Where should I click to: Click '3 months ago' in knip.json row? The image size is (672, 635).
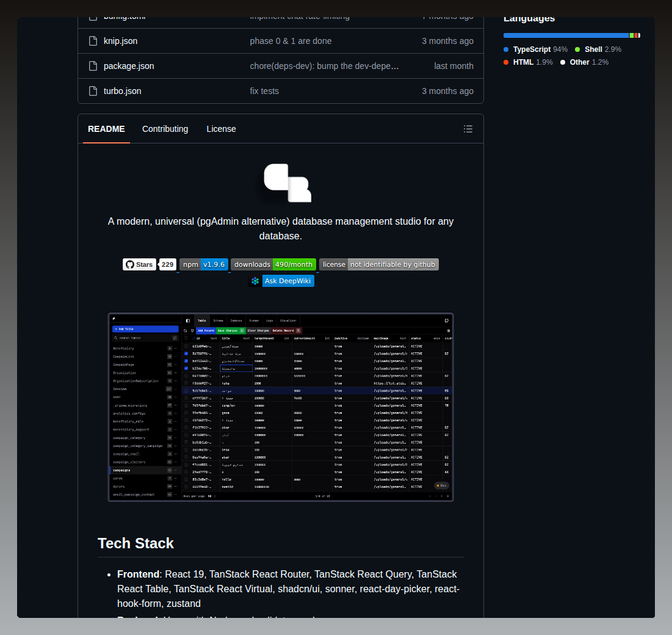(447, 41)
